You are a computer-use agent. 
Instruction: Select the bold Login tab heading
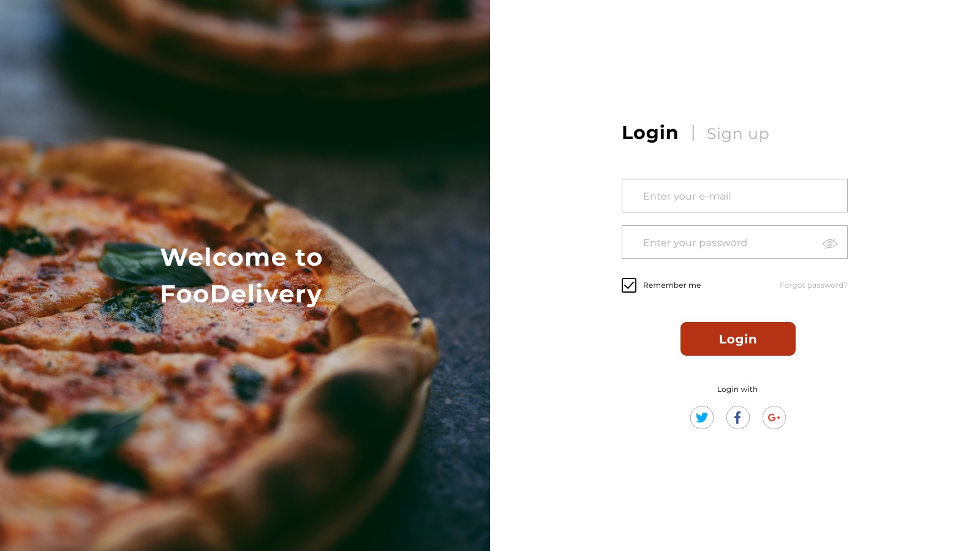coord(650,133)
